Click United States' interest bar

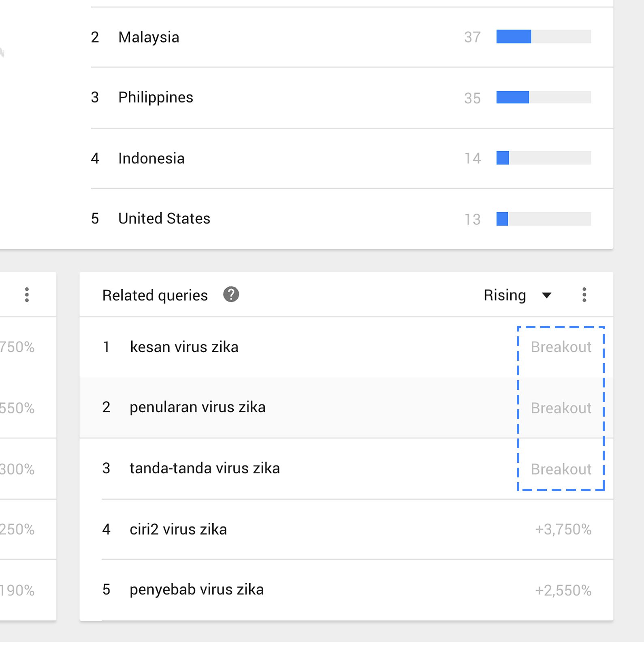click(502, 219)
